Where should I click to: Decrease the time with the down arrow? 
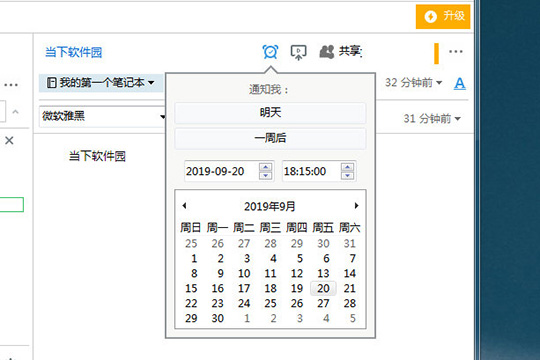pyautogui.click(x=347, y=175)
